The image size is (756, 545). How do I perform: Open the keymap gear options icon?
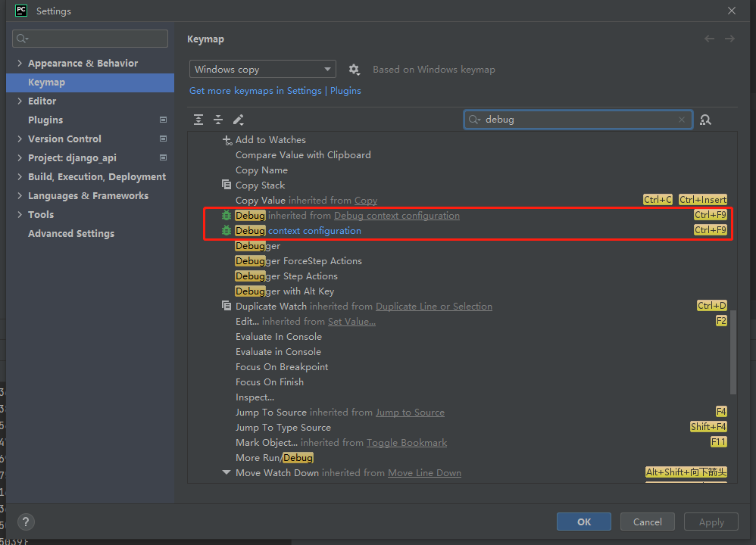(x=354, y=70)
